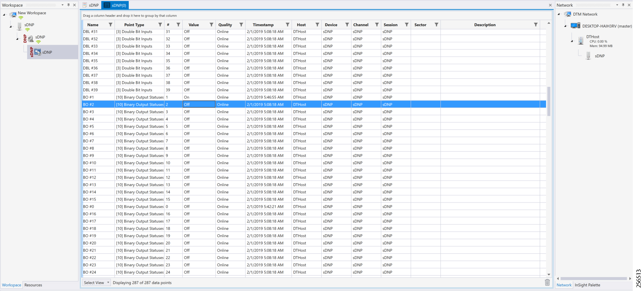Click the grid scroll up arrow
The height and width of the screenshot is (291, 644).
[x=549, y=23]
